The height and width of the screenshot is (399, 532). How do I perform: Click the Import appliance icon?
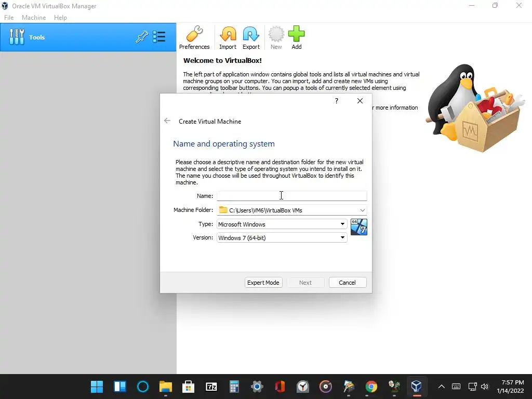tap(228, 37)
